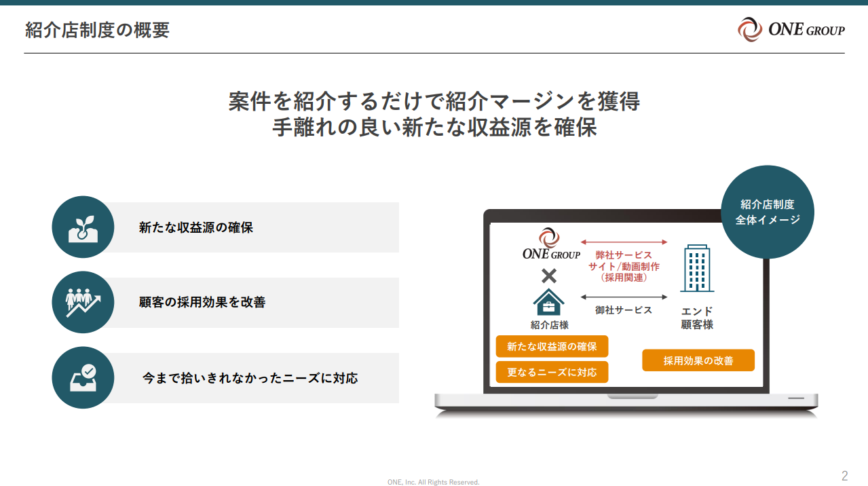Viewport: 868px width, 486px height.
Task: Click the headline about 紹介マージンを獲得
Action: [434, 102]
